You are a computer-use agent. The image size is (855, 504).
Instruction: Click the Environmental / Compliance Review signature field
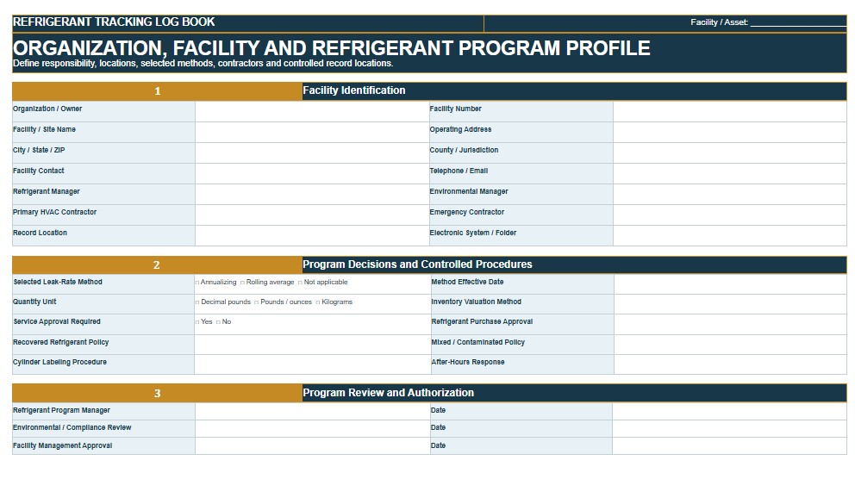click(x=313, y=429)
